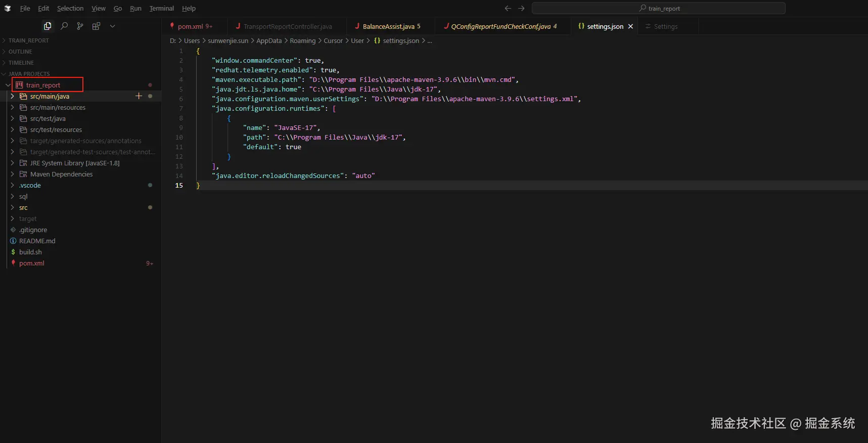The image size is (868, 443).
Task: Switch to the TransportReportController.java tab
Action: point(287,26)
